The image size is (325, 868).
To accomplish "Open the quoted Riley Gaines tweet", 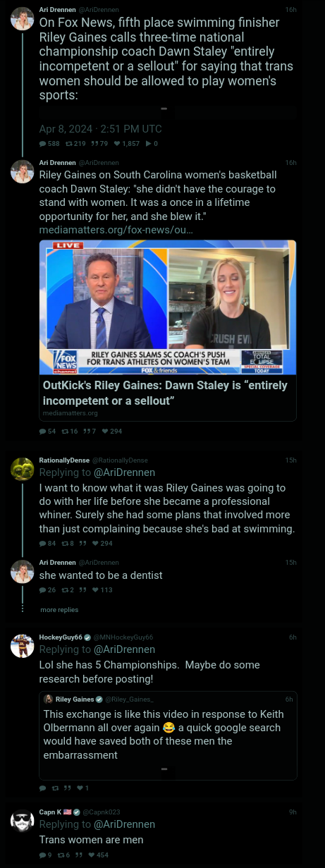I will click(168, 735).
